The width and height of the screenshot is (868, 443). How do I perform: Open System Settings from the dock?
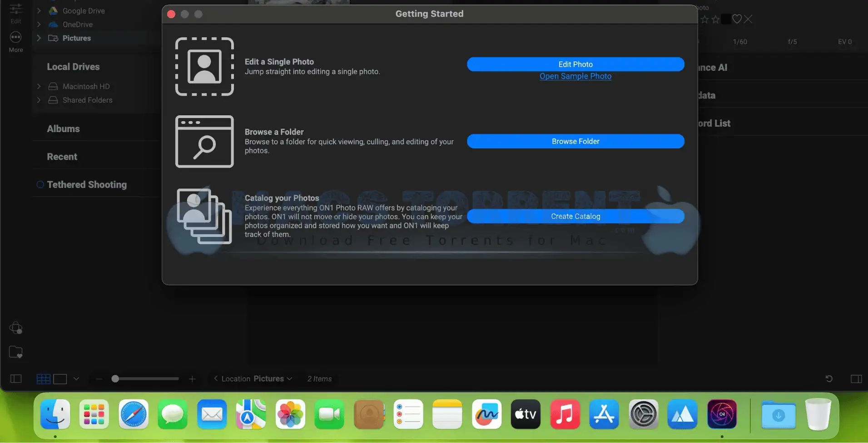click(643, 414)
